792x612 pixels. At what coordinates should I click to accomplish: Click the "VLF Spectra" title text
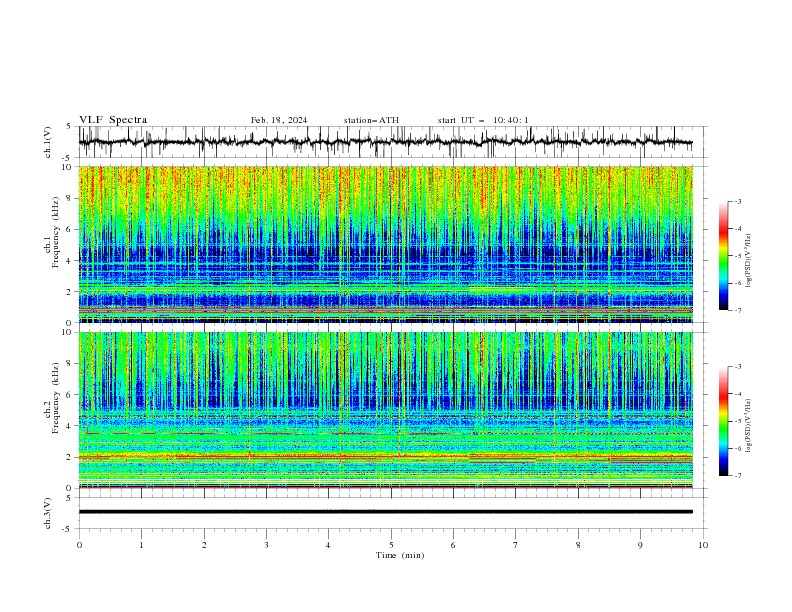[x=113, y=120]
